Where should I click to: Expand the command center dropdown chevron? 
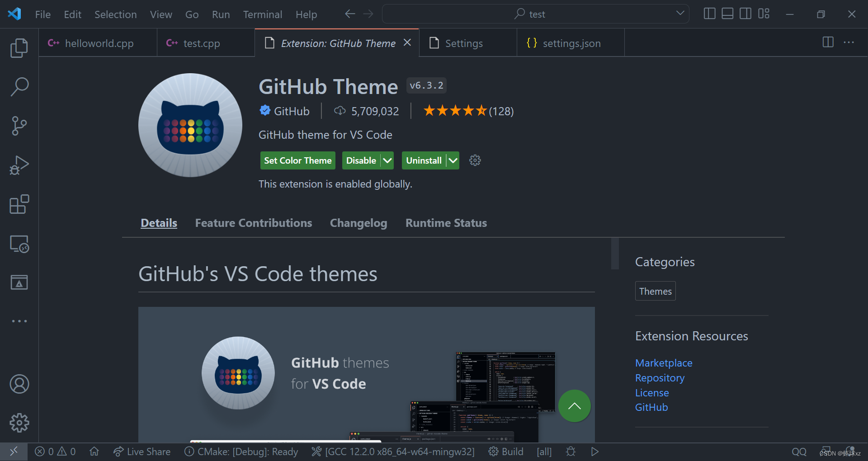680,13
